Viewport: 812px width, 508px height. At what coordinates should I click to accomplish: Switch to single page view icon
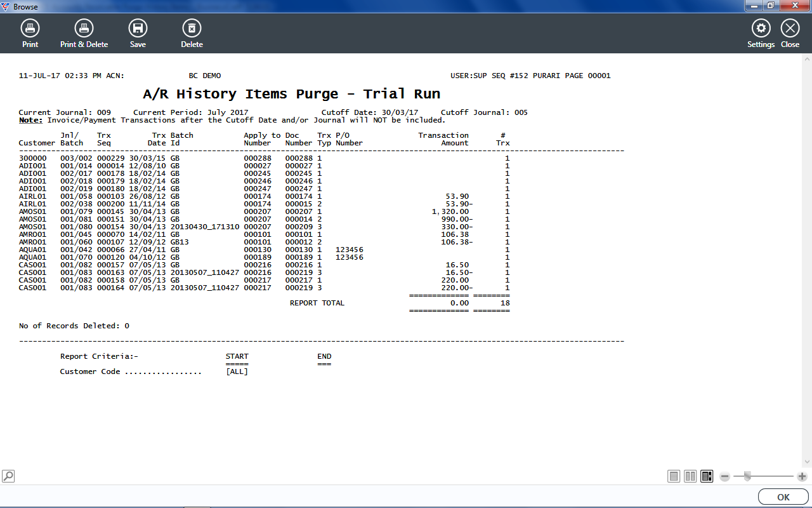coord(674,476)
